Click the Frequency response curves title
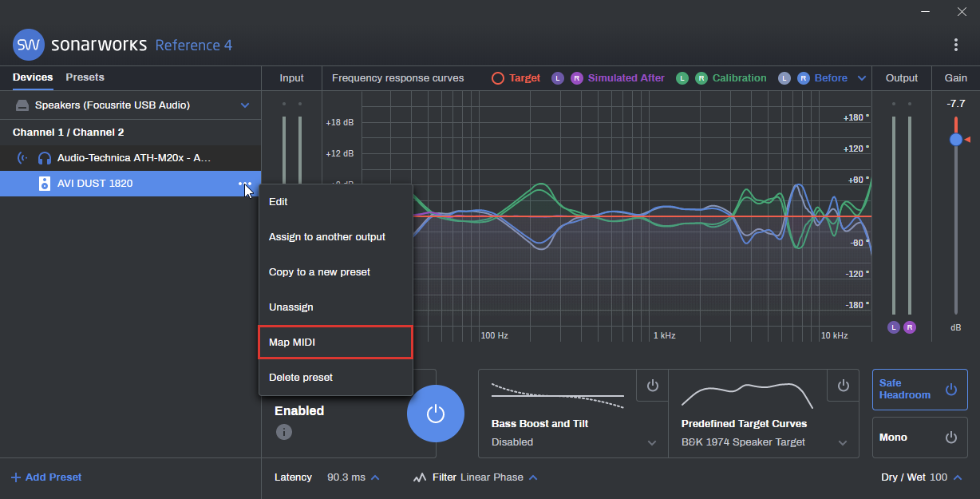Screen dimensions: 980x499 click(397, 78)
